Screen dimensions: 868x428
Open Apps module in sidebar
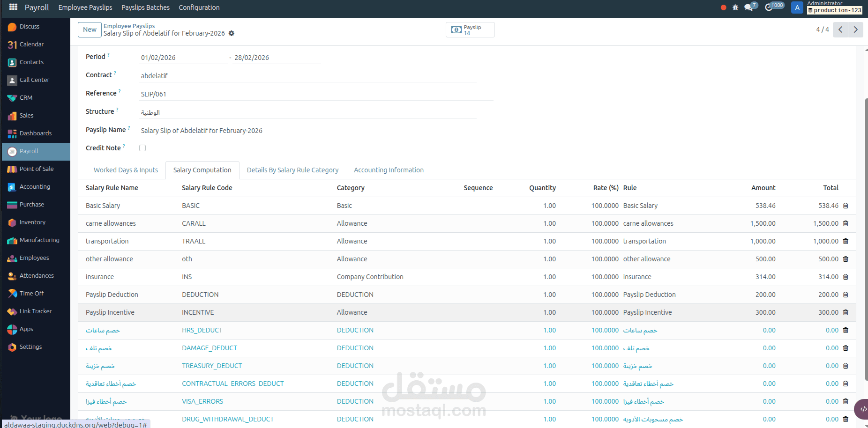36,329
